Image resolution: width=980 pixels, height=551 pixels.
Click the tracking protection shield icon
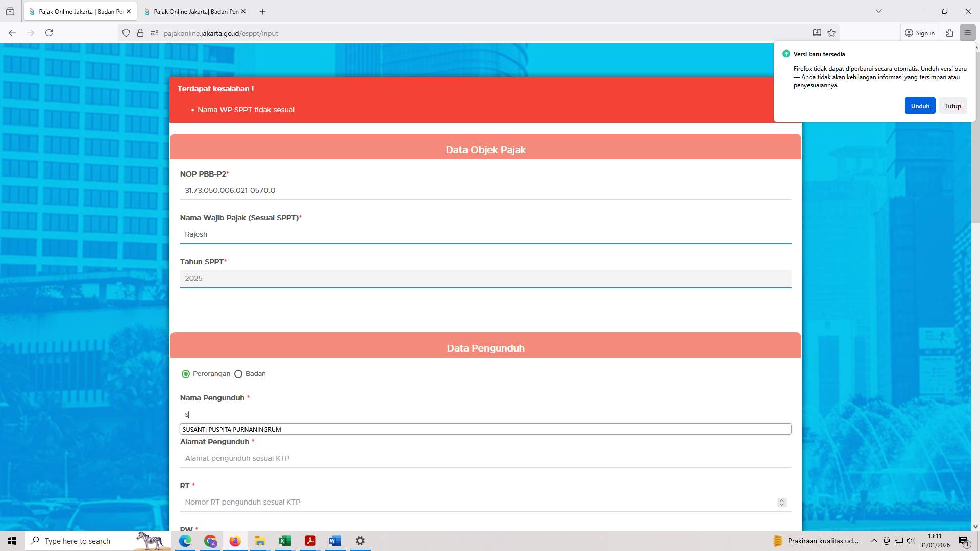126,33
